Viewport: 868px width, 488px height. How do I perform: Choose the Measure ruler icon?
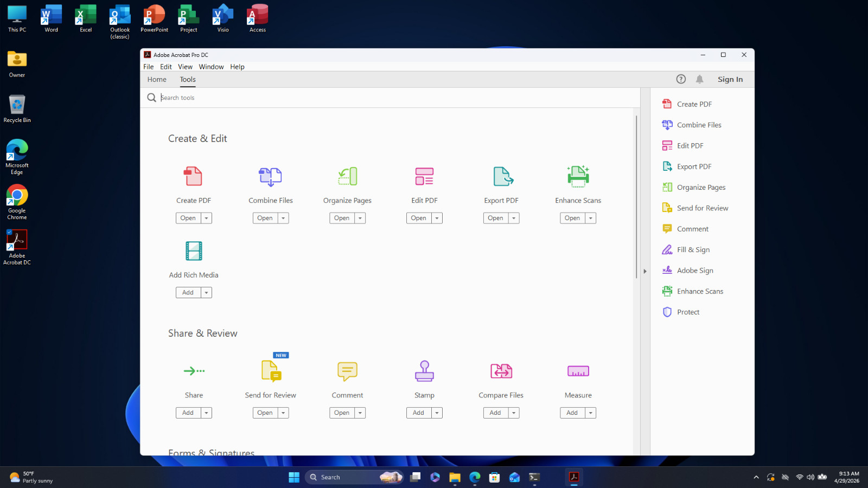pos(578,371)
